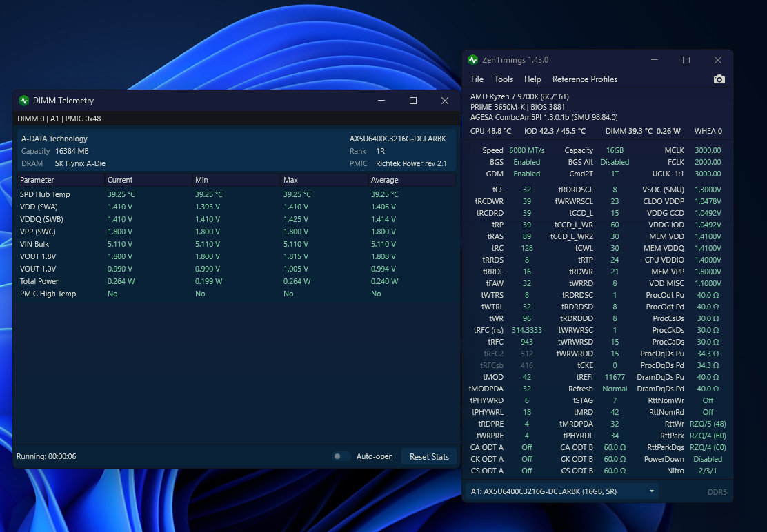767x532 pixels.
Task: Click the DIMM 0 | A1 | PMIC 0x48 tab
Action: [x=59, y=119]
